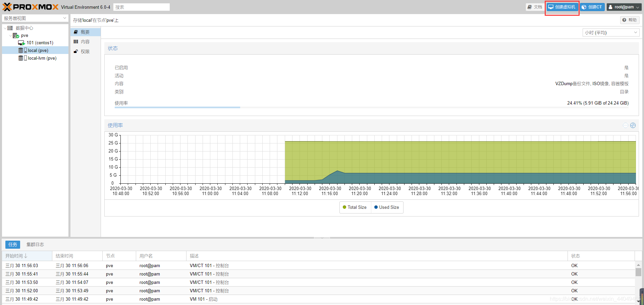
Task: Click the task log scrollbar thumb
Action: click(x=638, y=272)
